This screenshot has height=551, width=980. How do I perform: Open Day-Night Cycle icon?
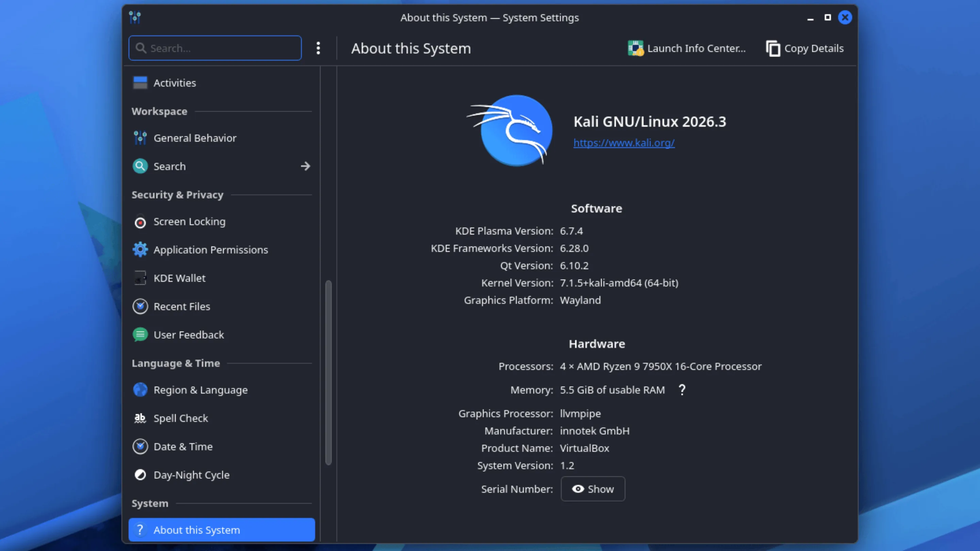pyautogui.click(x=140, y=475)
